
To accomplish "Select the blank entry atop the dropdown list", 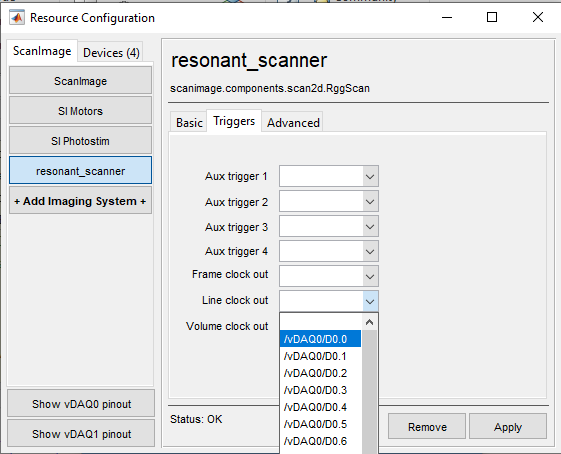I will [320, 322].
